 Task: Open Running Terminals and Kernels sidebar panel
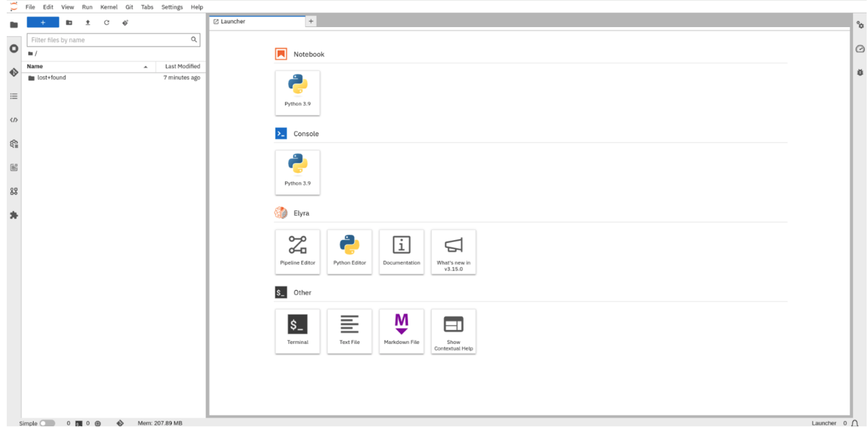click(x=13, y=49)
